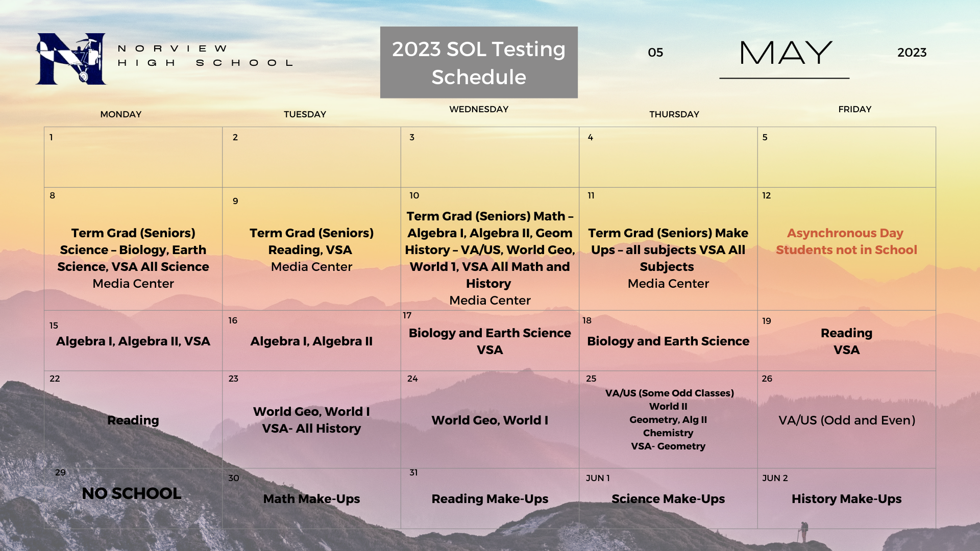This screenshot has width=980, height=551.
Task: Click the Asynchronous Day red text
Action: [x=846, y=241]
